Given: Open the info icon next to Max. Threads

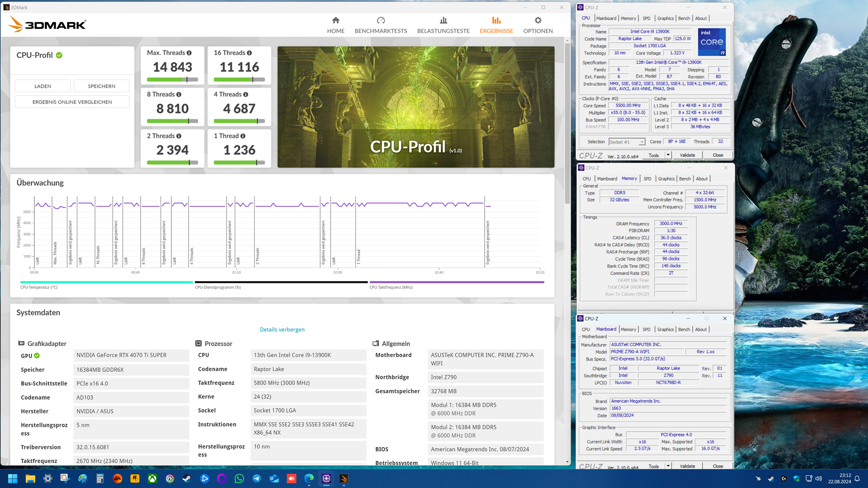Looking at the screenshot, I should pyautogui.click(x=189, y=53).
